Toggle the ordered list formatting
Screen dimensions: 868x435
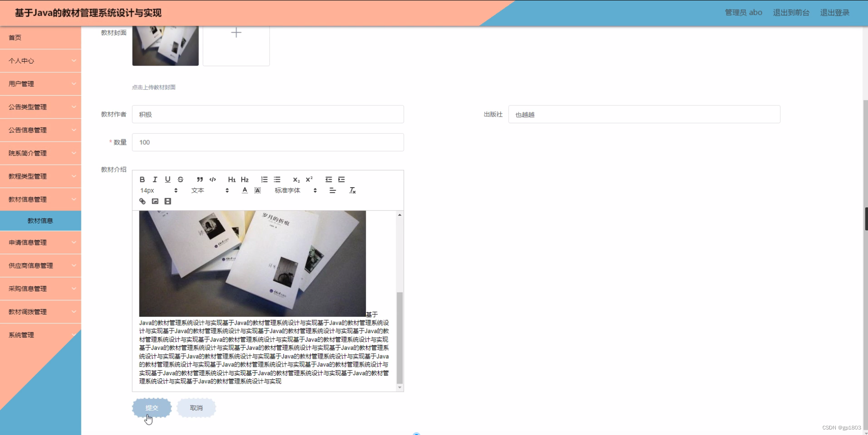click(264, 179)
